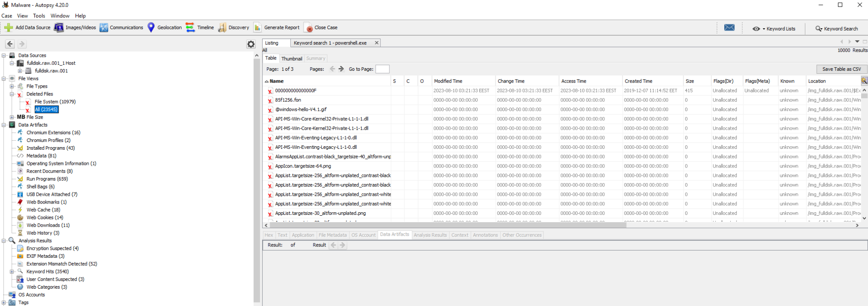Open the Keyword Search box
The width and height of the screenshot is (868, 306).
[837, 29]
